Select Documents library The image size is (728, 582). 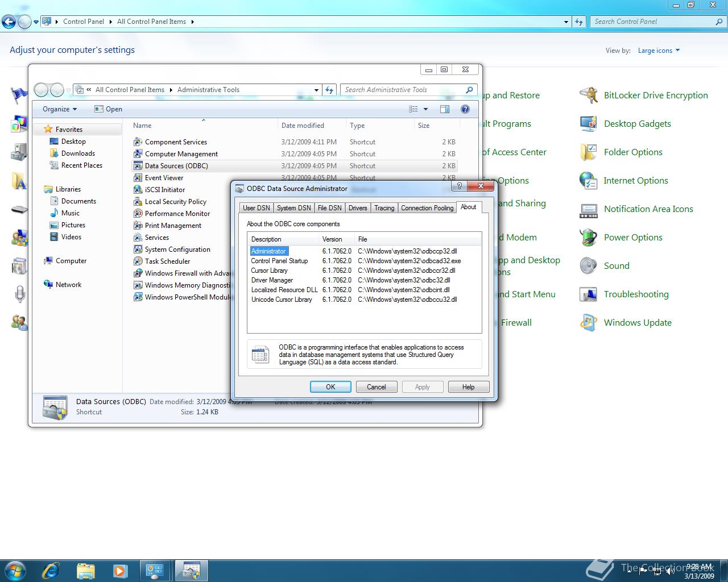point(78,201)
